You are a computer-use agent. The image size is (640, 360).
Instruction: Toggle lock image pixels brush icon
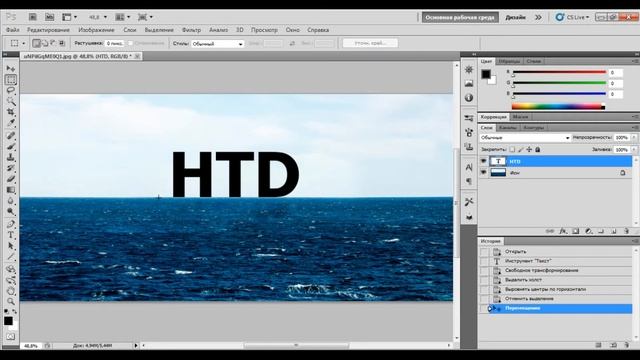(x=520, y=149)
